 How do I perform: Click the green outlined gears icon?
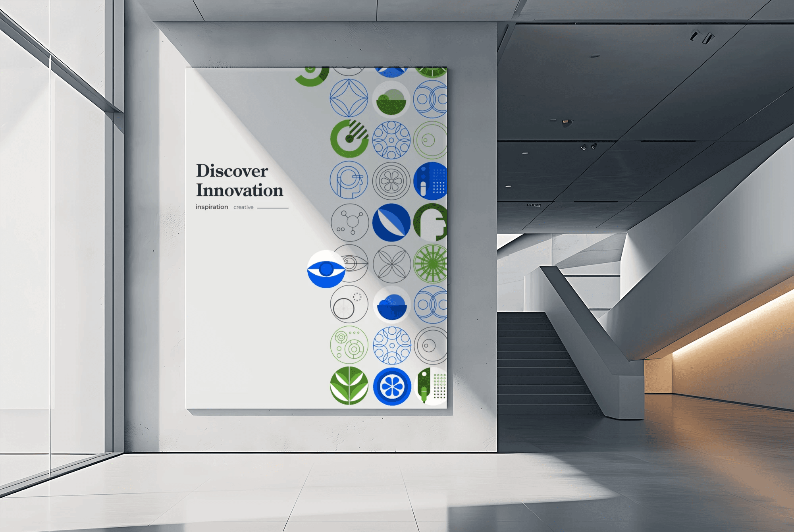pyautogui.click(x=349, y=345)
